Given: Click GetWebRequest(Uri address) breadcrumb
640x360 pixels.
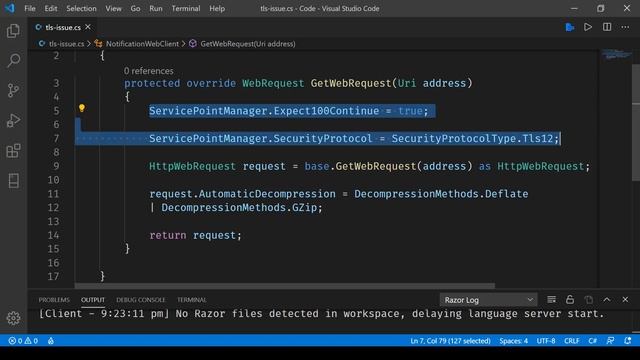Looking at the screenshot, I should tap(248, 44).
